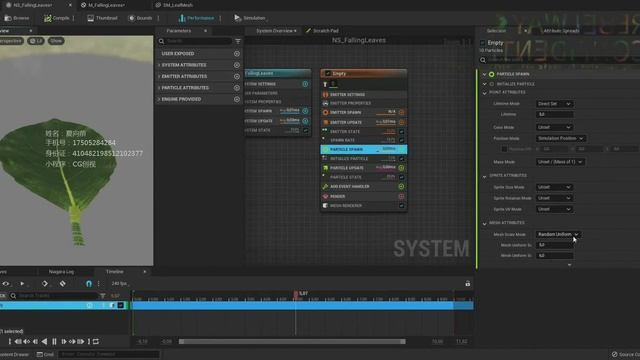
Task: Add an Emitter Attributes parameter
Action: (237, 76)
